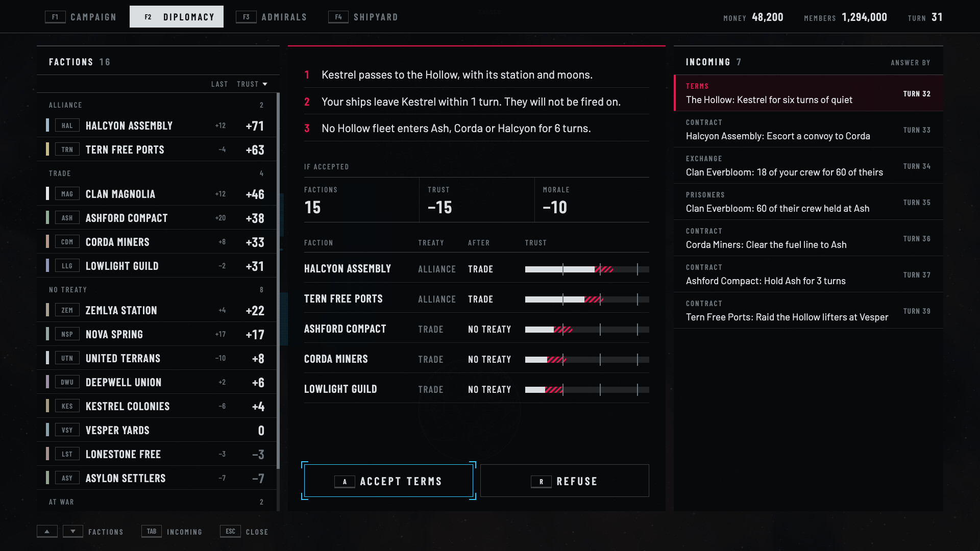Viewport: 980px width, 551px height.
Task: Click the MAG faction tag icon
Action: point(67,194)
